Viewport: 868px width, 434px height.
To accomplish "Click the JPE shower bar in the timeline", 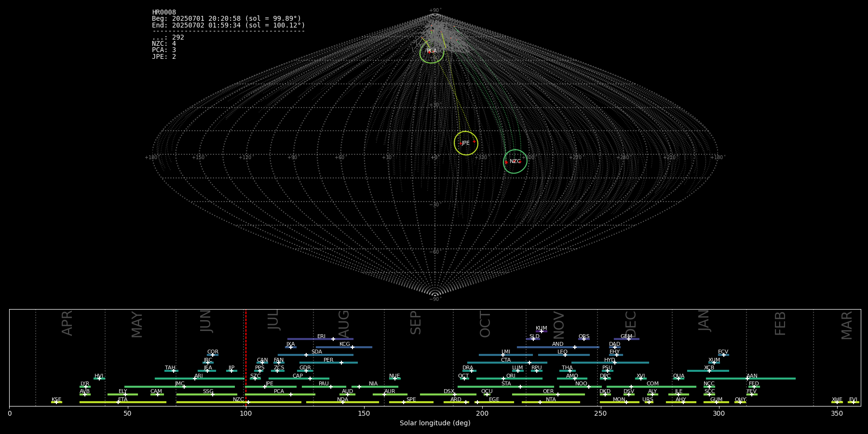I will [x=271, y=387].
